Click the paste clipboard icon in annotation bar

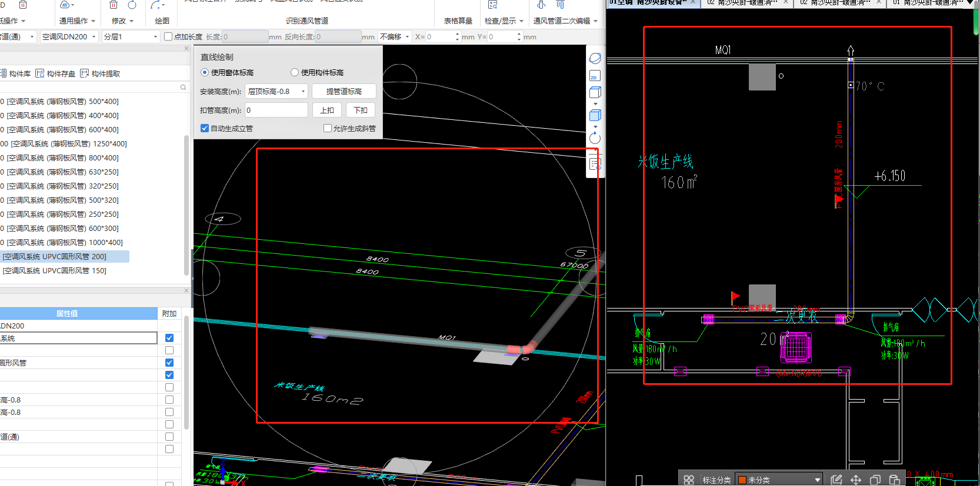895,480
